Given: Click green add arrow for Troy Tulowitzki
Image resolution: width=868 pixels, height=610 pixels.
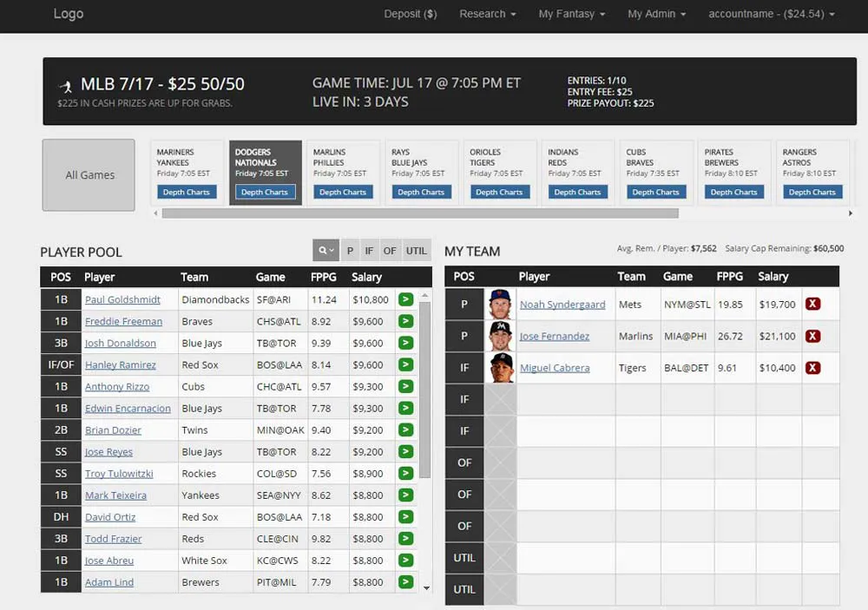Looking at the screenshot, I should 405,473.
